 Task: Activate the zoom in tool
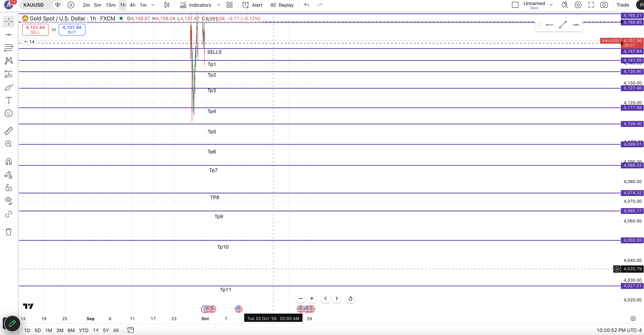pyautogui.click(x=8, y=144)
